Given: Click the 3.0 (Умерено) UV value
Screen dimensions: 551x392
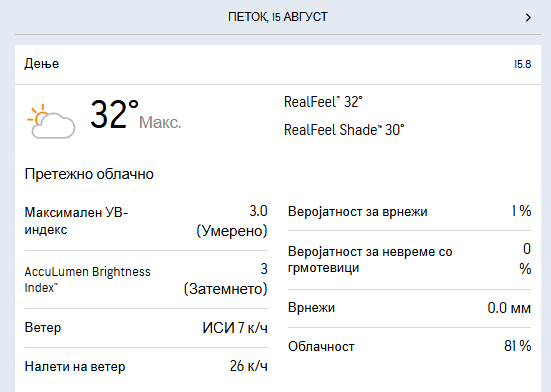Looking at the screenshot, I should [x=232, y=221].
